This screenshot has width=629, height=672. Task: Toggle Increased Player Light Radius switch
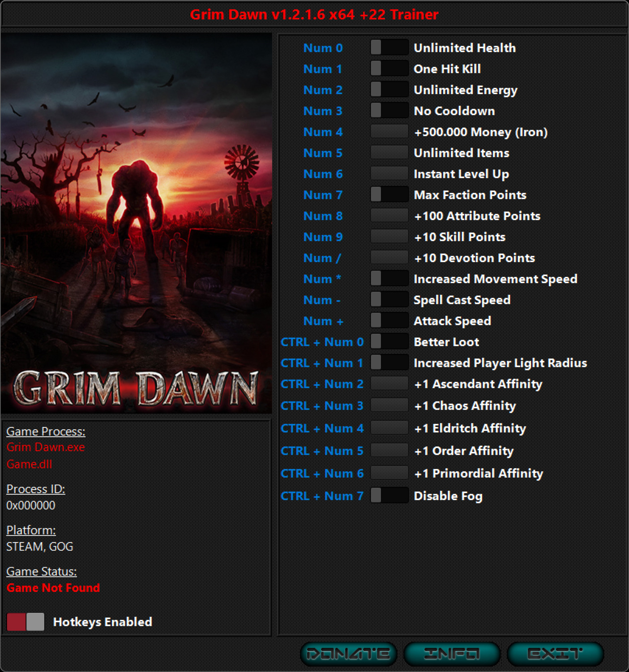(x=389, y=363)
